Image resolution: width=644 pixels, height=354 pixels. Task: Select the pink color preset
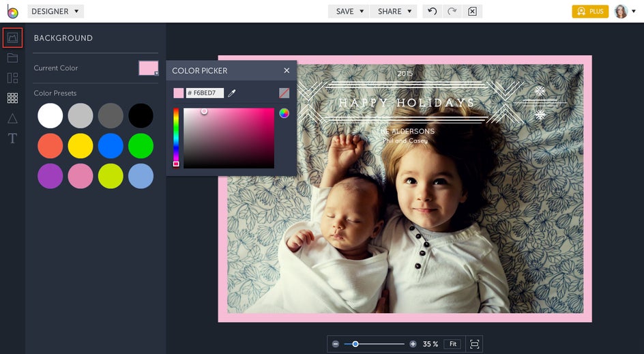pyautogui.click(x=80, y=176)
